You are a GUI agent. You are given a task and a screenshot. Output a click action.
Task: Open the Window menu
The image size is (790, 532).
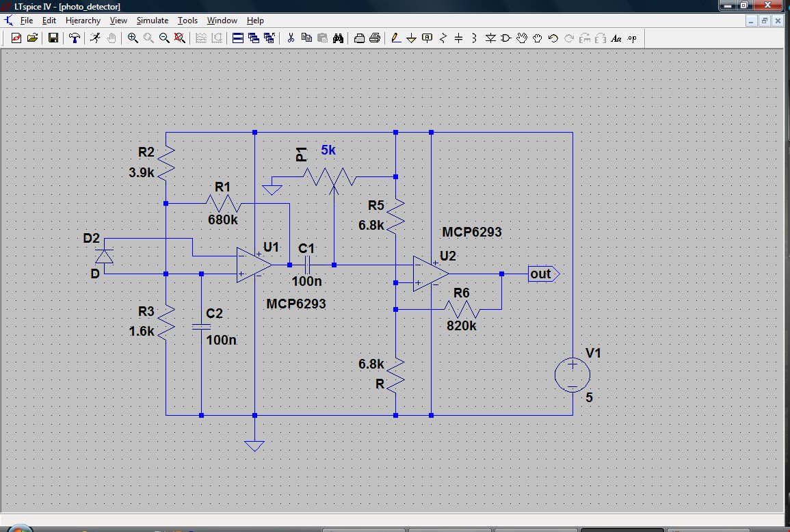click(222, 20)
